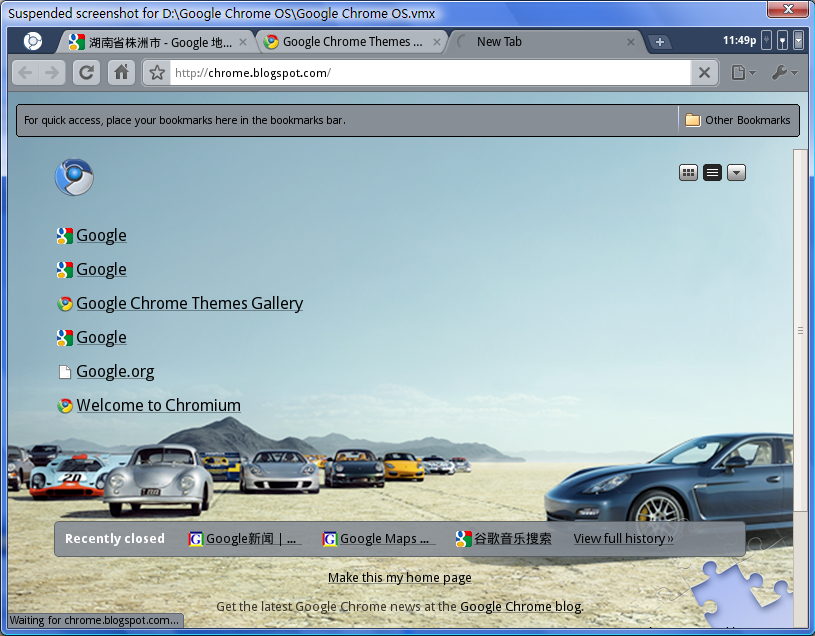Viewport: 815px width, 636px height.
Task: Open the Other Bookmarks folder
Action: pyautogui.click(x=738, y=120)
